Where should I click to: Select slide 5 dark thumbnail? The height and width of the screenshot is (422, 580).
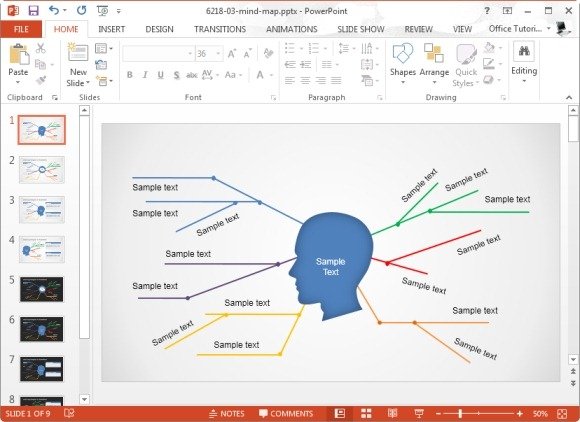(41, 289)
